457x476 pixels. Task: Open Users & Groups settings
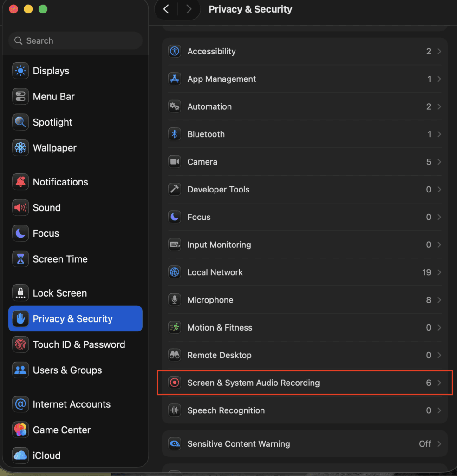[67, 370]
